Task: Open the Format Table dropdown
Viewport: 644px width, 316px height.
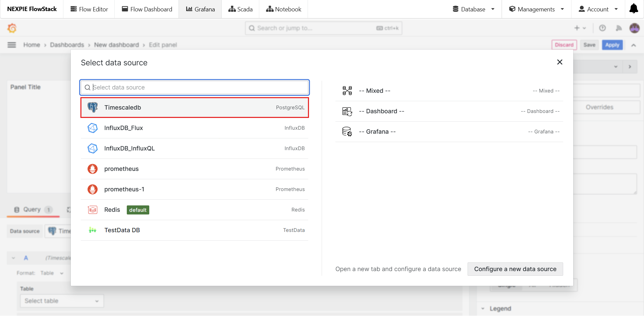Action: (x=52, y=273)
